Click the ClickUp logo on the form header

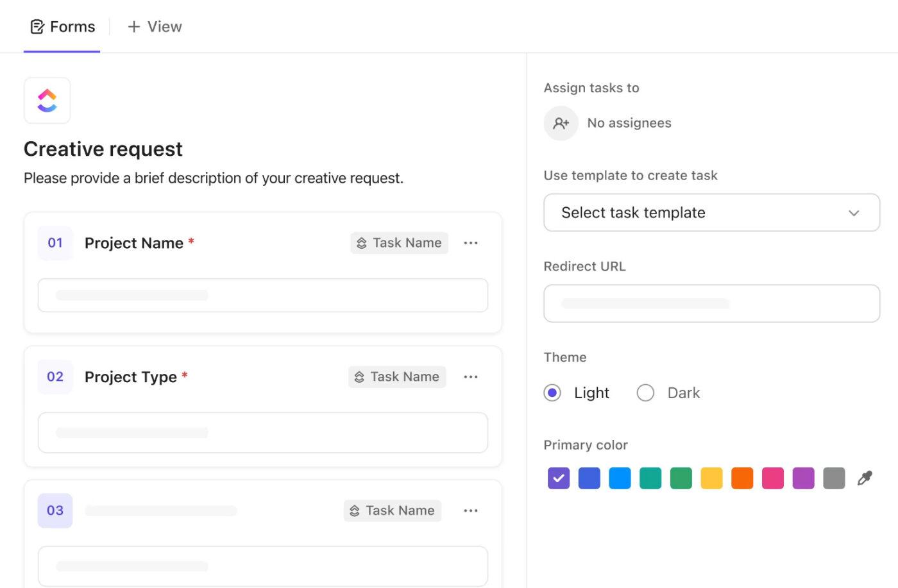pos(47,100)
